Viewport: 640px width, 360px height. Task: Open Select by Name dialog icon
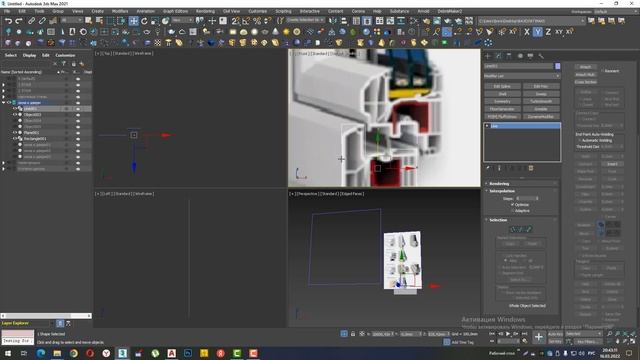pos(99,21)
